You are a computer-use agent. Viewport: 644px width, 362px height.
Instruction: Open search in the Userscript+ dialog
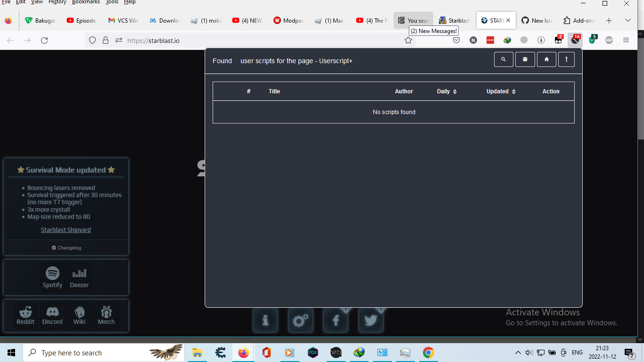(504, 59)
